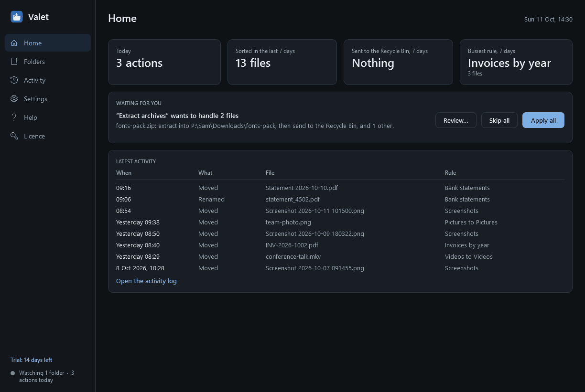Screen dimensions: 585x392
Task: Select file Screenshot 2026-10-09 180322.png
Action: pyautogui.click(x=315, y=234)
